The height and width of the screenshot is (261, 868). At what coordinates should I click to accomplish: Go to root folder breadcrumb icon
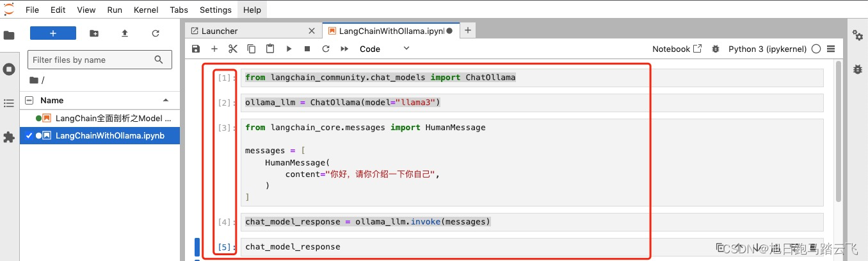pos(34,80)
